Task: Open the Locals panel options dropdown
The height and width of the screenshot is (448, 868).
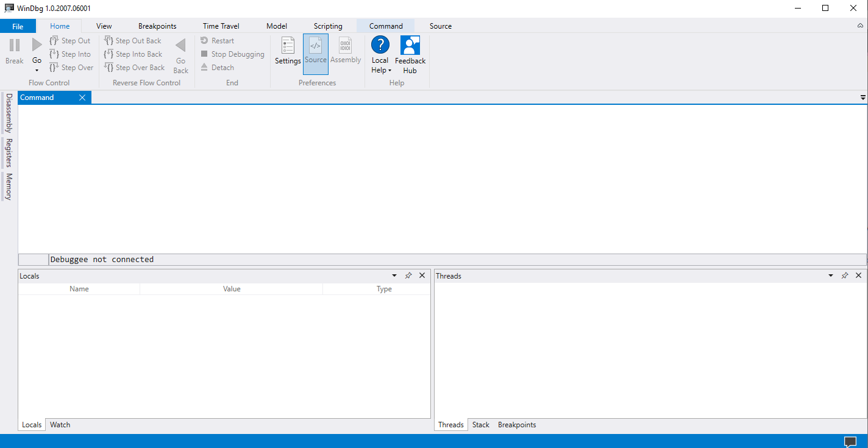Action: point(394,275)
